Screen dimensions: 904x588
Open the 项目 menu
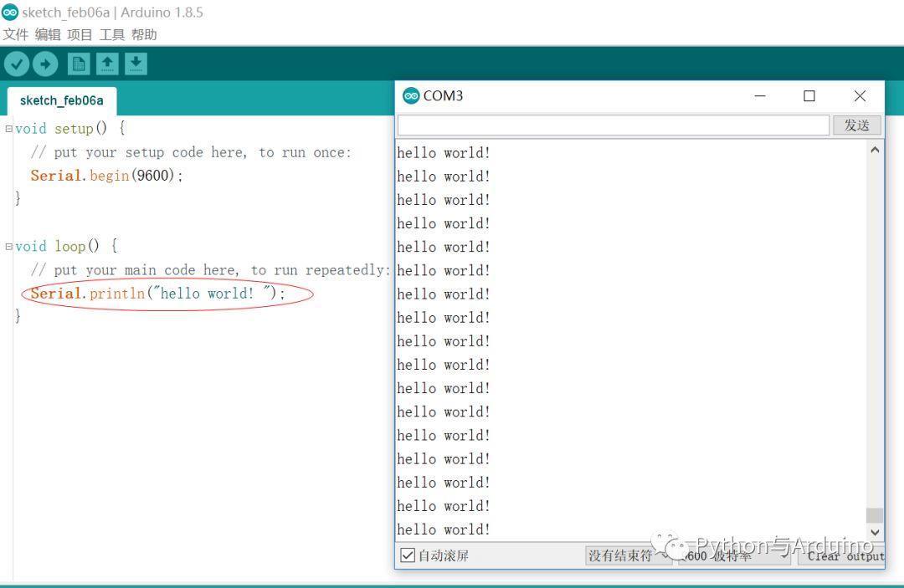point(80,34)
